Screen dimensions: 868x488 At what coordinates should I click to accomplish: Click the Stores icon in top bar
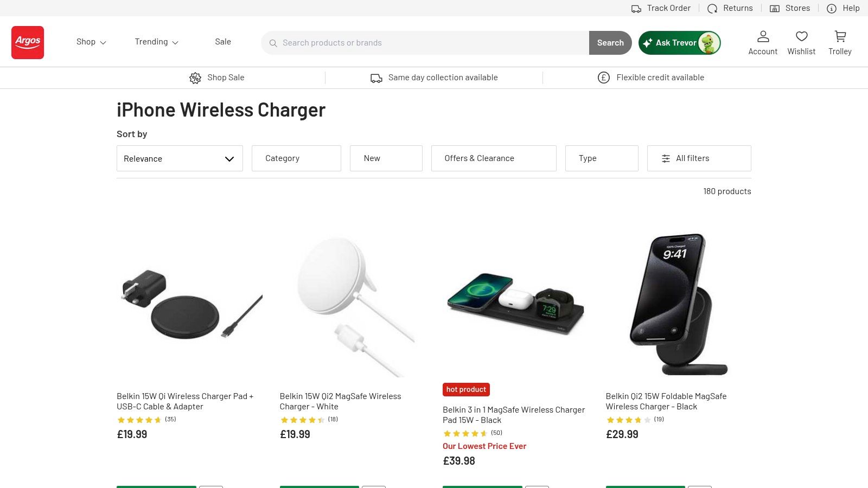(x=775, y=9)
